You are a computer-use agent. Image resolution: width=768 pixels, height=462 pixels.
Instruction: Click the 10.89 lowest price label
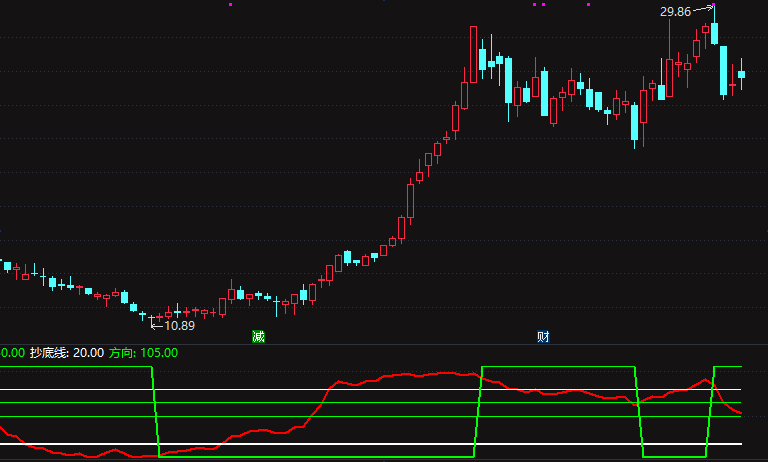pos(179,326)
